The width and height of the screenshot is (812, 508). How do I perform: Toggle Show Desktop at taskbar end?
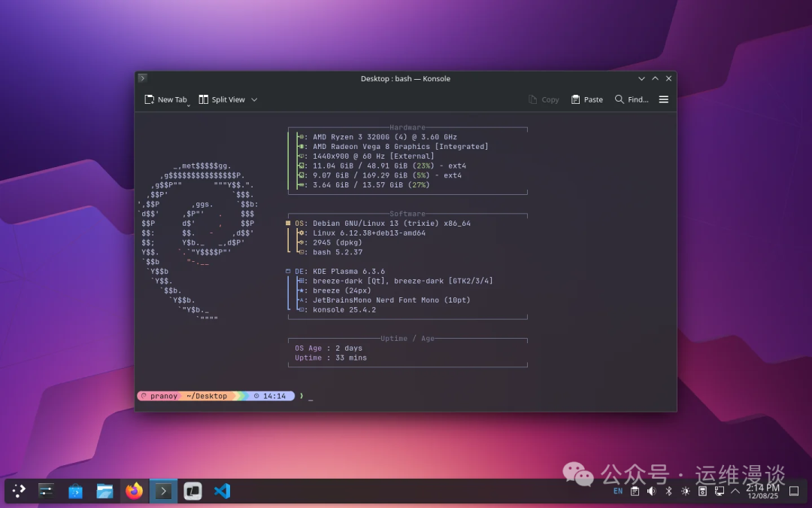(x=794, y=491)
